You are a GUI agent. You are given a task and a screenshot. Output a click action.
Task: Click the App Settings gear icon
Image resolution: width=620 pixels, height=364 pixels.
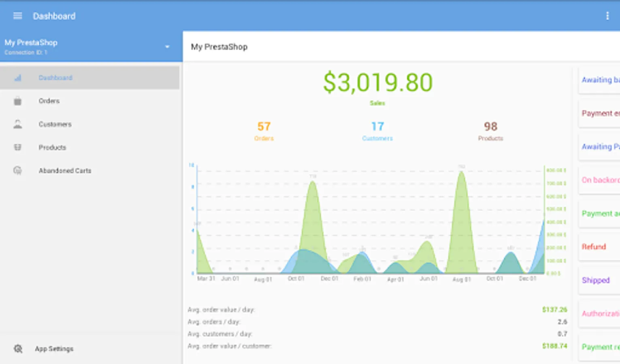tap(18, 349)
